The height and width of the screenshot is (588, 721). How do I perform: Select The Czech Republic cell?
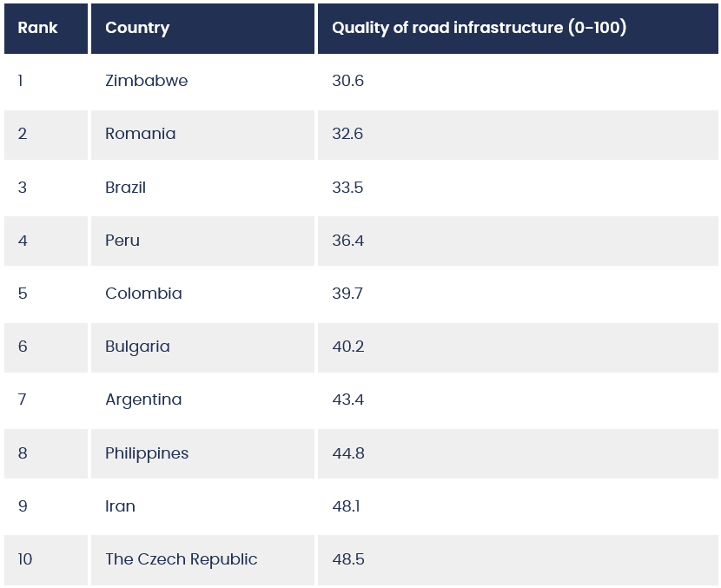(202, 560)
